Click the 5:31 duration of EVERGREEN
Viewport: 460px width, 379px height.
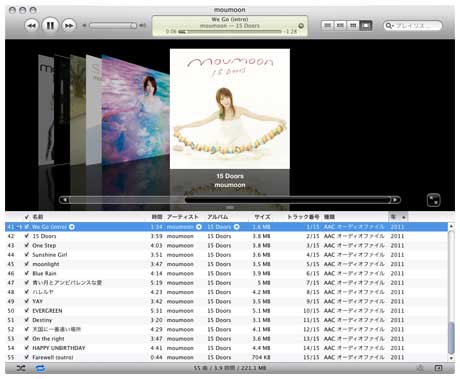[156, 311]
